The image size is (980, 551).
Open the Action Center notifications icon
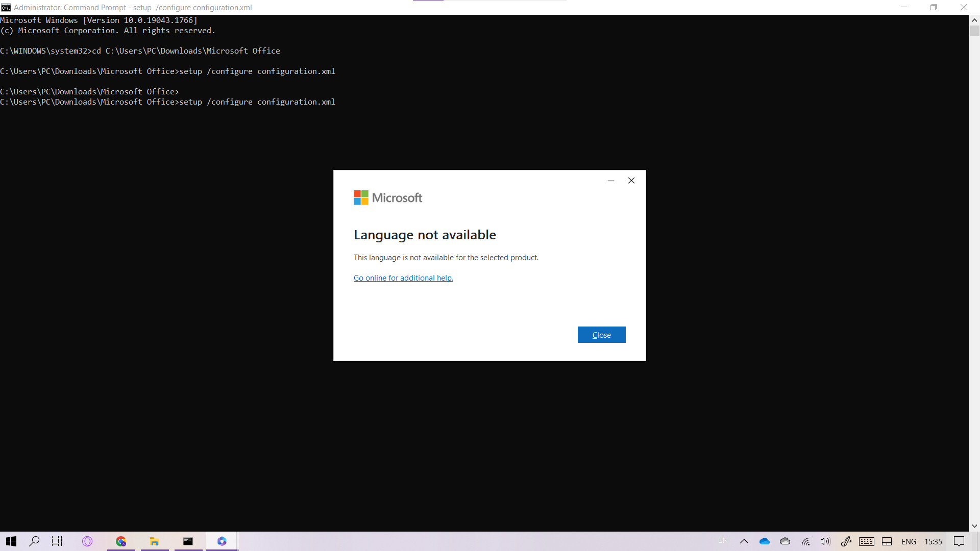coord(960,541)
